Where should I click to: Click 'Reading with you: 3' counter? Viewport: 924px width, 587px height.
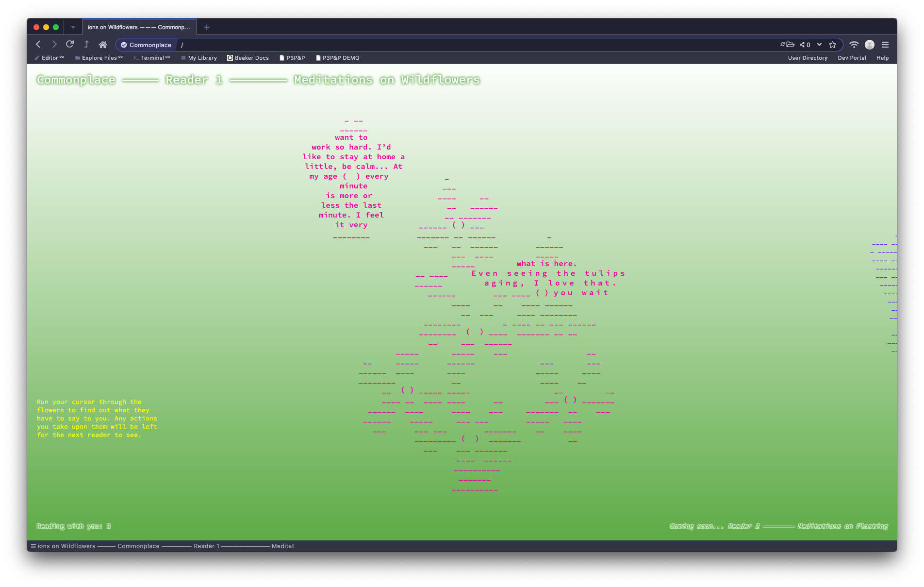click(x=74, y=526)
